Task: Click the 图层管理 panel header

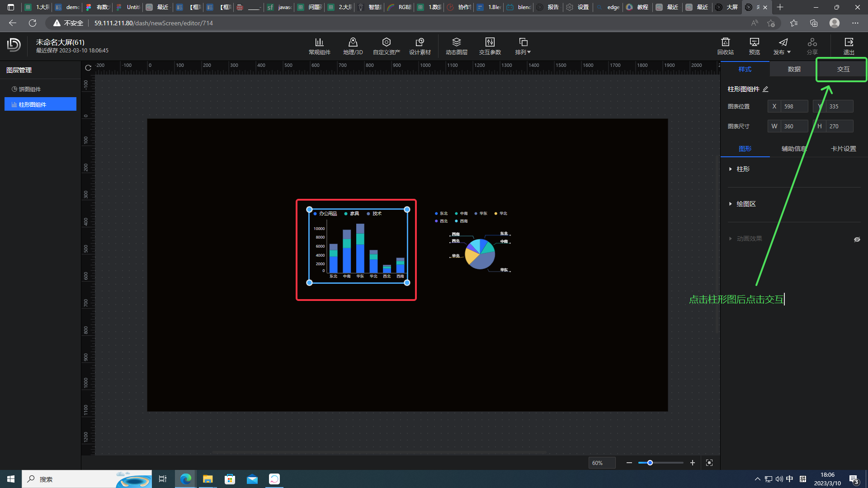Action: tap(19, 70)
